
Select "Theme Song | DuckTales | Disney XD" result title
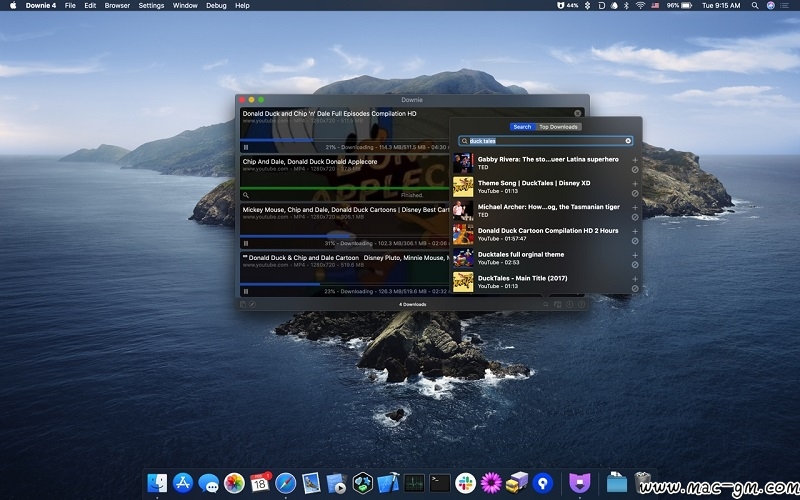pyautogui.click(x=534, y=183)
